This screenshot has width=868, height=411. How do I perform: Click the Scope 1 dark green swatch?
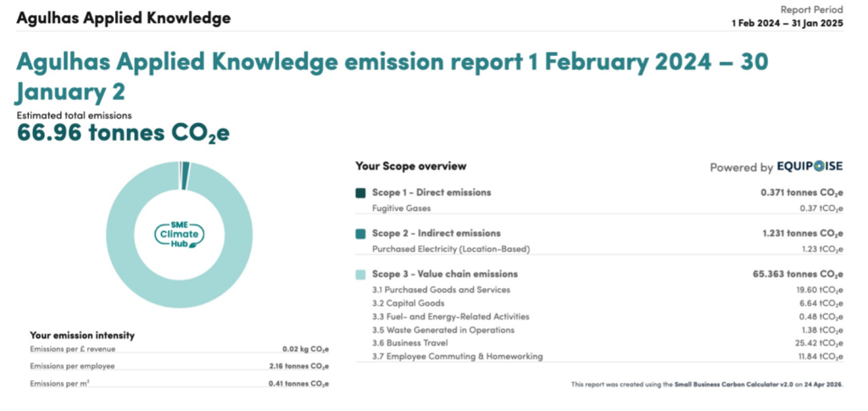click(x=361, y=193)
